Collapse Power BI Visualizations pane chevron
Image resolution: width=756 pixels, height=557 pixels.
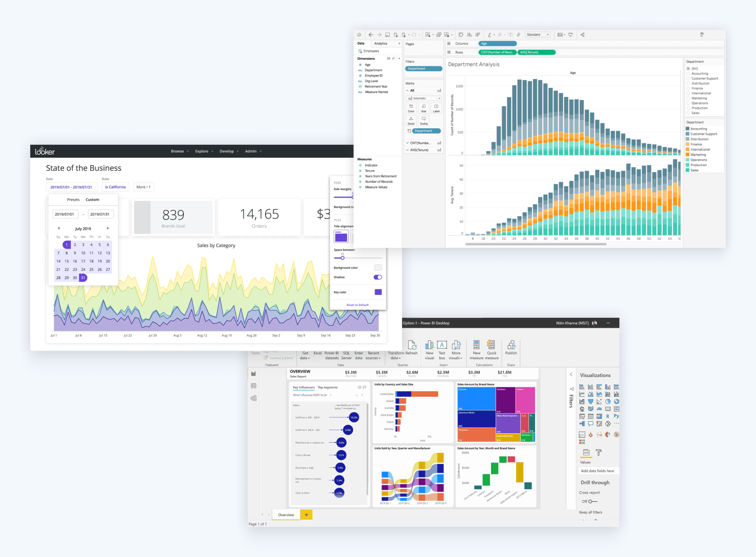[571, 375]
